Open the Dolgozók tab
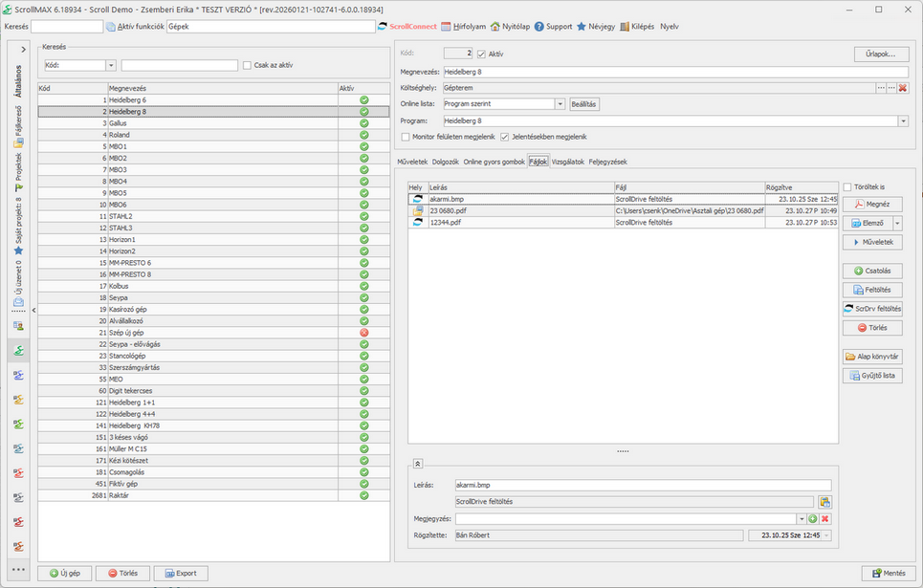The width and height of the screenshot is (923, 588). click(x=445, y=162)
